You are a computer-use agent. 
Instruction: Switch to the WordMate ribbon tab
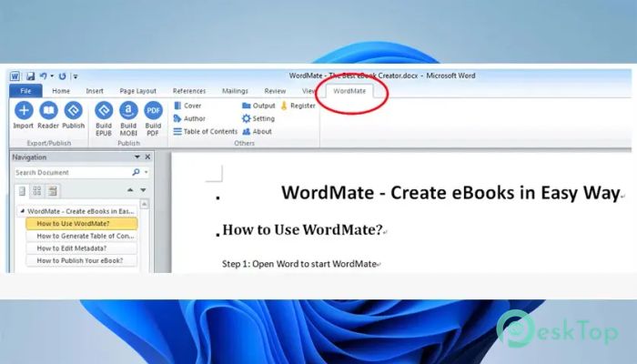click(349, 91)
